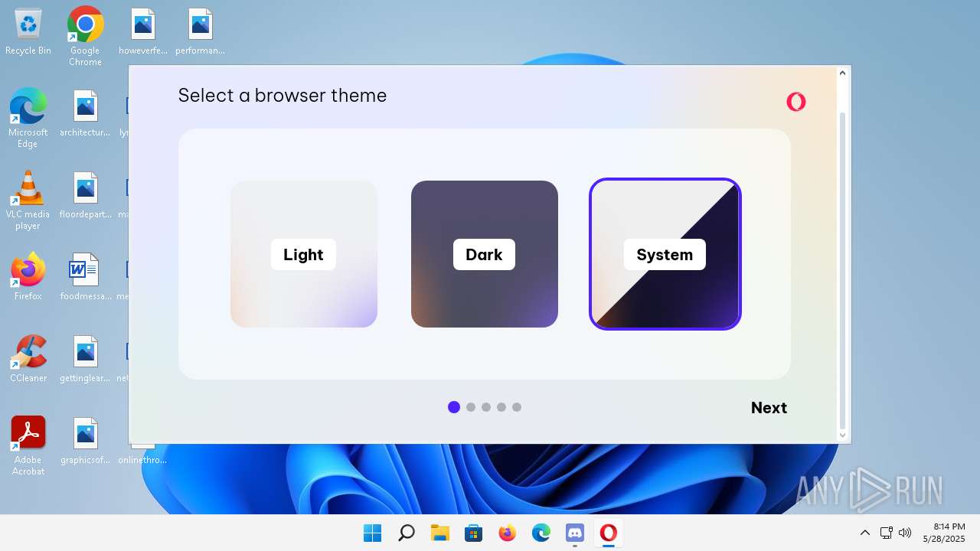Jump to the second page indicator dot
This screenshot has height=551, width=980.
click(471, 407)
